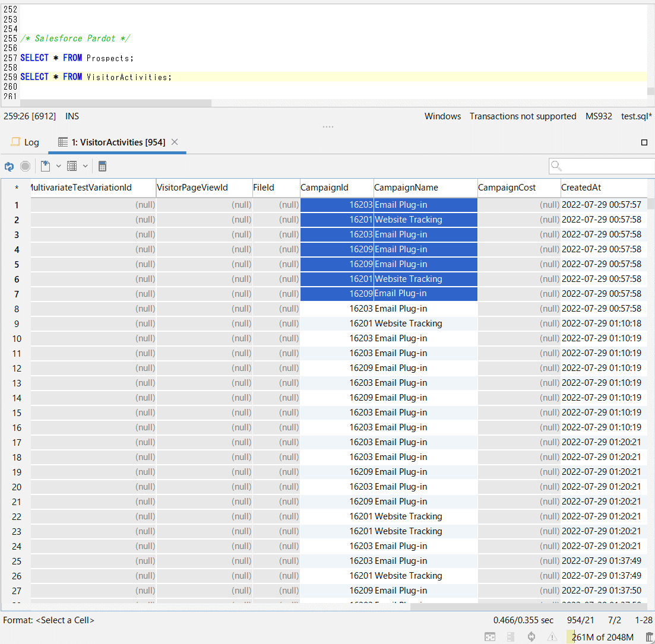655x644 pixels.
Task: Close the VisitorActivities results tab
Action: coord(175,142)
